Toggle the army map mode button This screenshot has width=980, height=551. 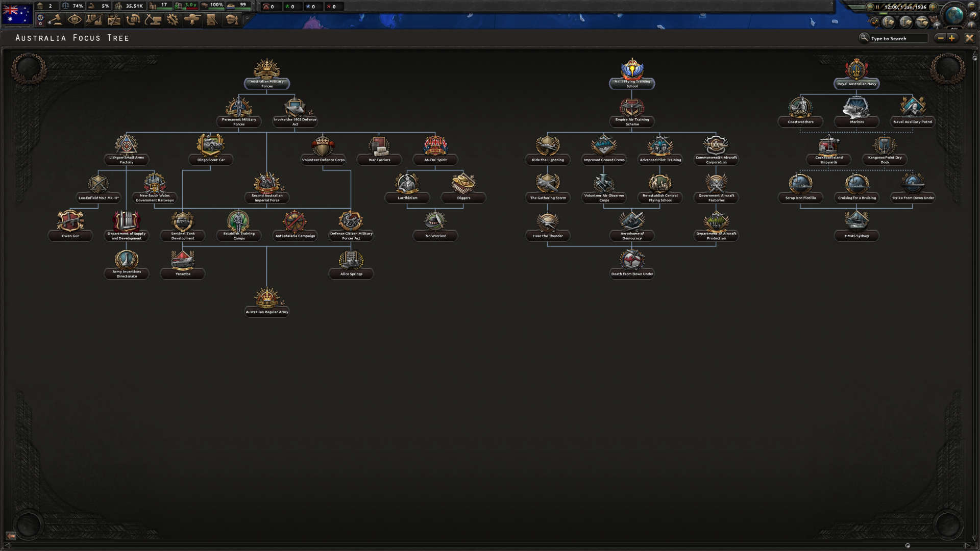click(x=889, y=22)
